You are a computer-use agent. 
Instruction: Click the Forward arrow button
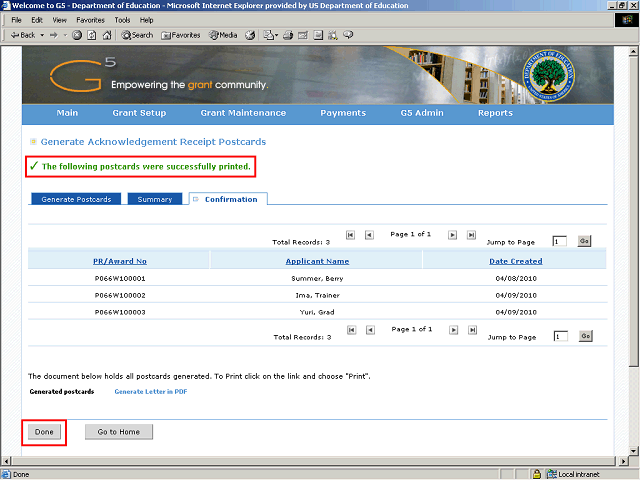[x=54, y=36]
